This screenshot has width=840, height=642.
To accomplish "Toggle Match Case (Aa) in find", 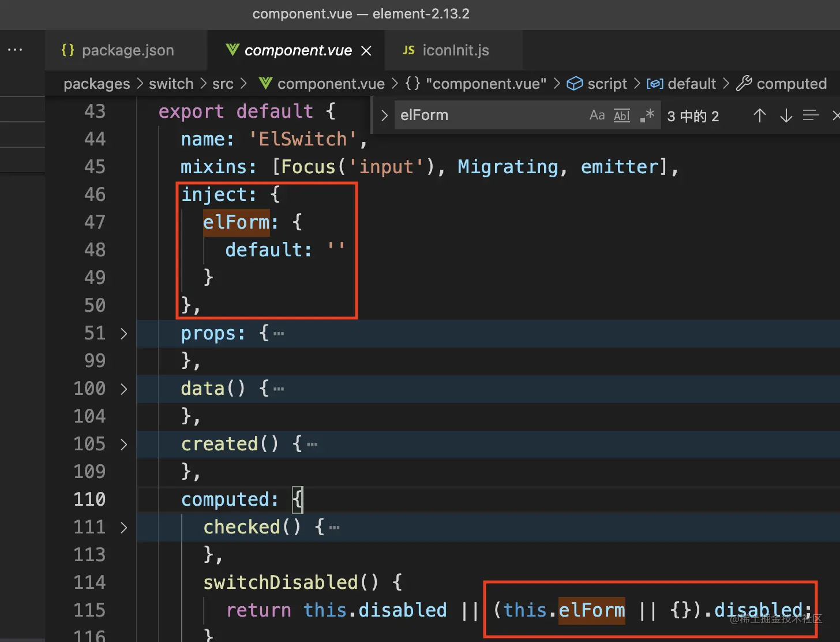I will pos(597,115).
